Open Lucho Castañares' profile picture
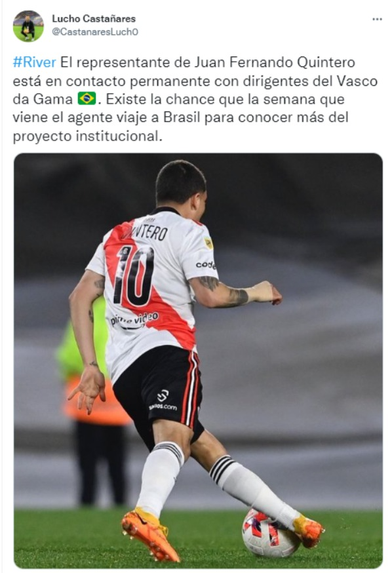 pos(28,26)
